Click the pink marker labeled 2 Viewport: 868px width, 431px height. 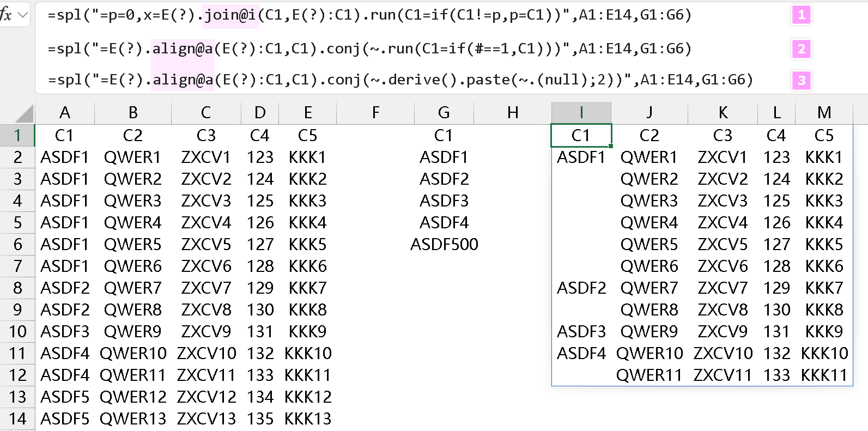coord(801,49)
